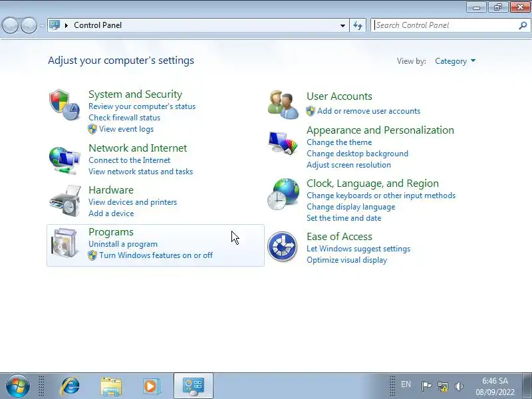The image size is (532, 399).
Task: Open the recent pages dropdown next to navigation buttons
Action: click(42, 25)
